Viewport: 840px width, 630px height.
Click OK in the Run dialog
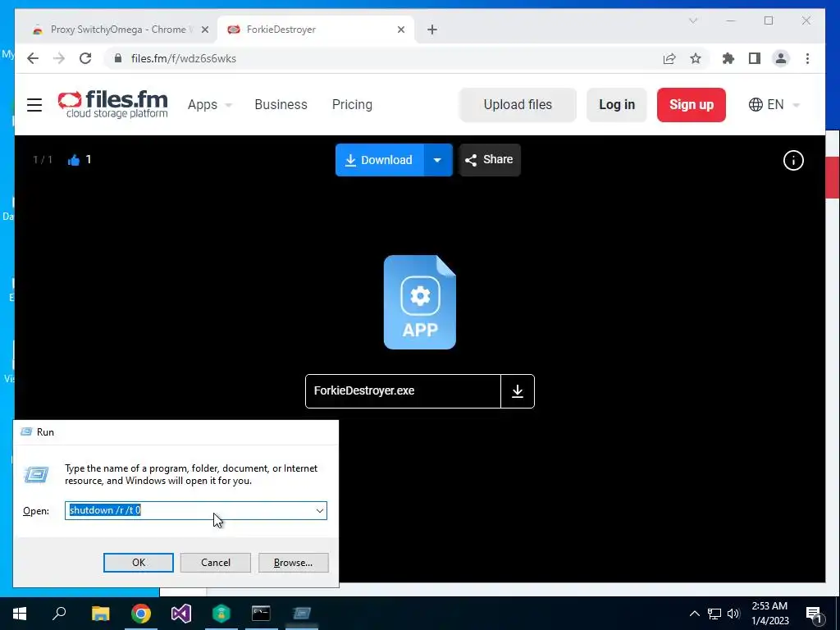click(x=138, y=563)
